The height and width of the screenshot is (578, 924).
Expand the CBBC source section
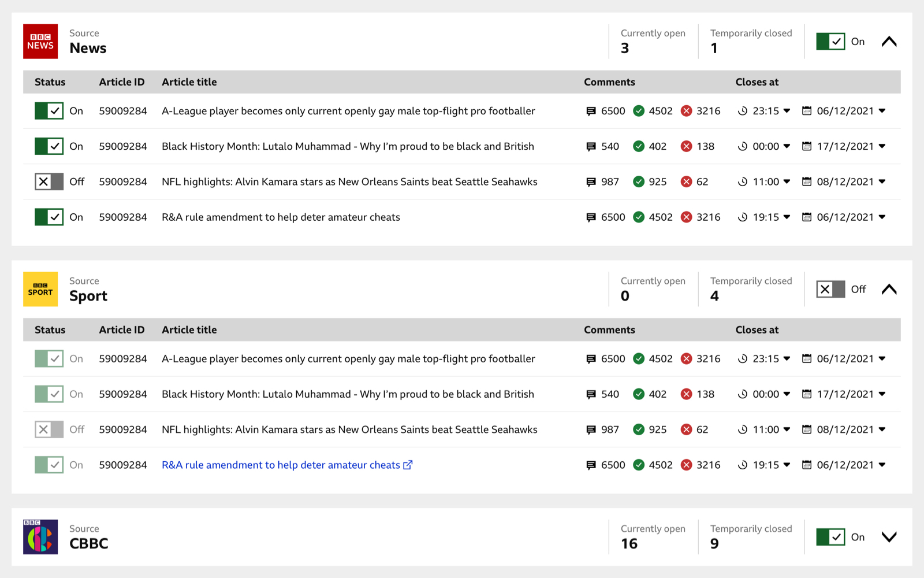point(889,537)
